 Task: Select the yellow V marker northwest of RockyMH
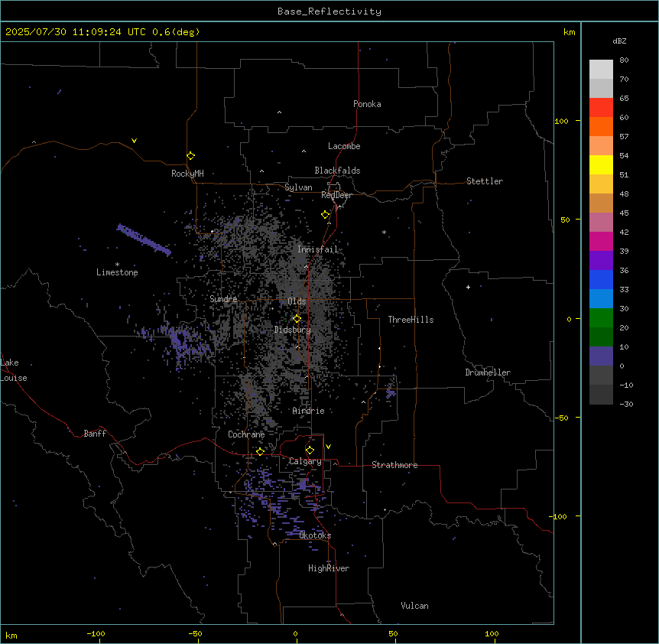[134, 141]
